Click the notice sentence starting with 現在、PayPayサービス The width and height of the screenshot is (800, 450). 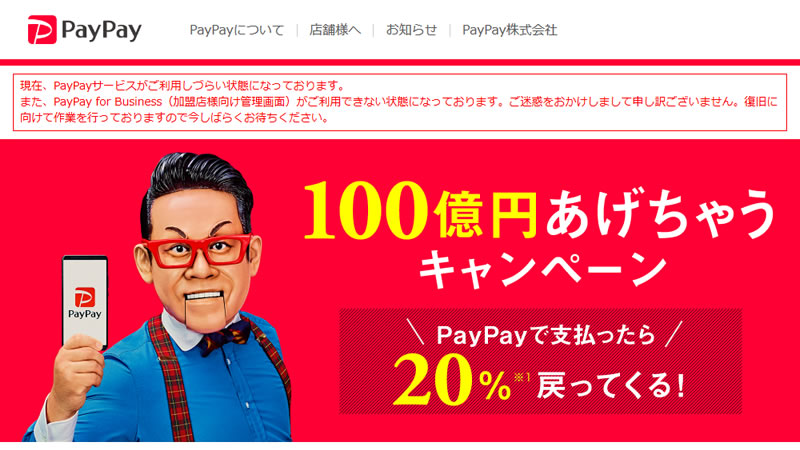[x=183, y=85]
